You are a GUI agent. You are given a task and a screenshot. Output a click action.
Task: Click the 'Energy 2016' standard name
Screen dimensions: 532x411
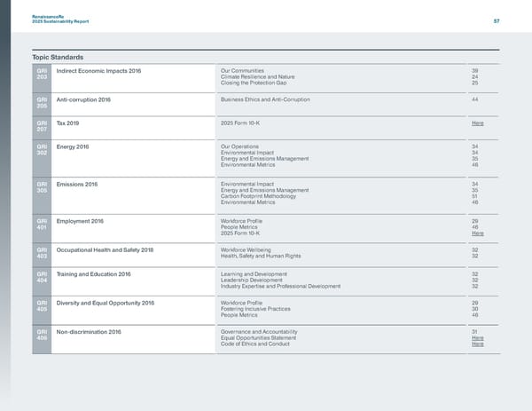coord(73,146)
